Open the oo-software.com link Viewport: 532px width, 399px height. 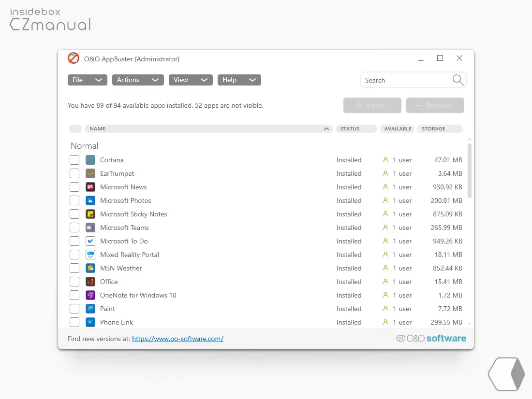point(177,339)
